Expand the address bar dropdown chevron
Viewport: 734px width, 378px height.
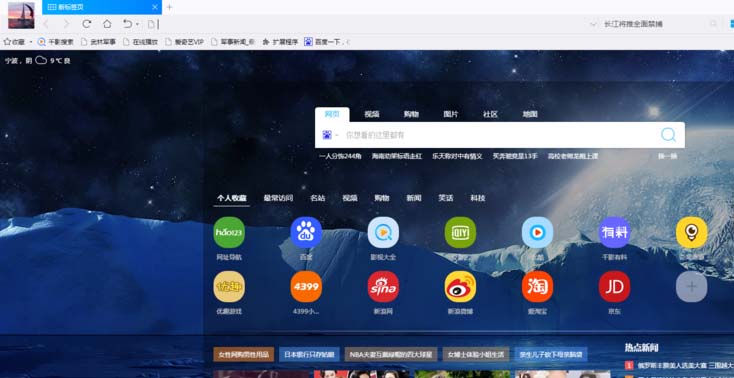[593, 24]
